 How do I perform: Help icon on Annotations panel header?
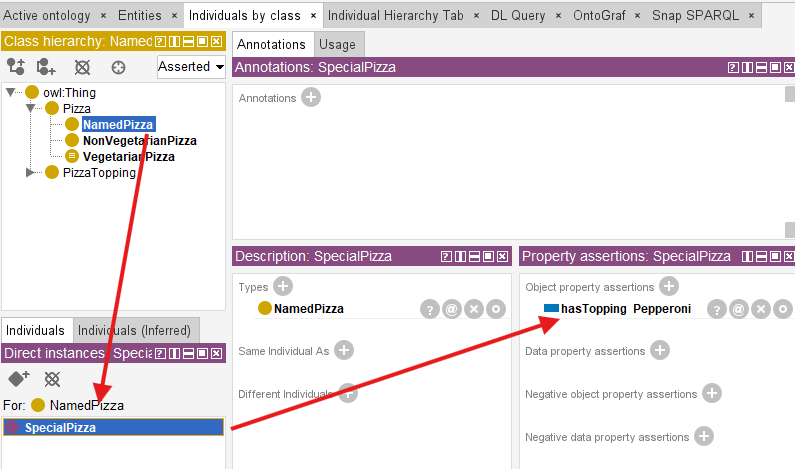[733, 67]
